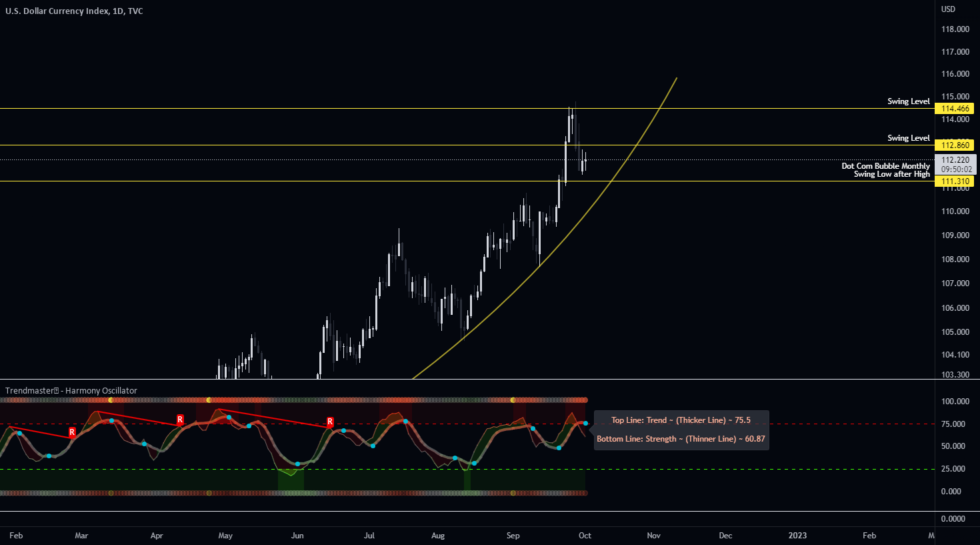Click the yellow 114.466 price tag
Screen dimensions: 980x545
955,109
